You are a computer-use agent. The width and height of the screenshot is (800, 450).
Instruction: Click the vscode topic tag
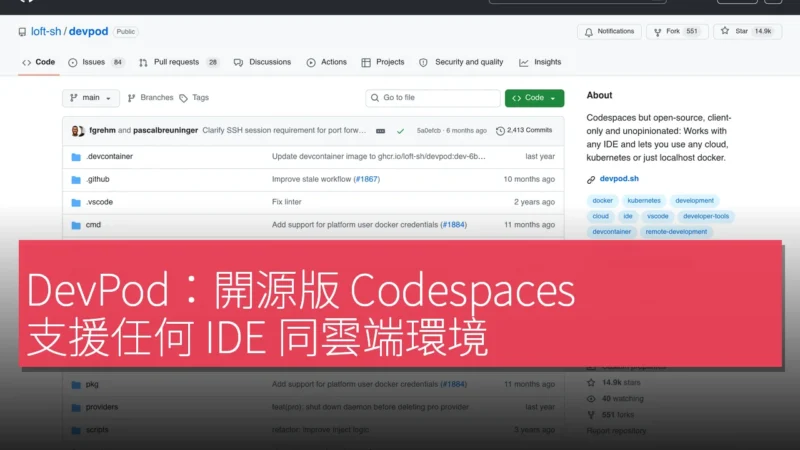coord(658,216)
